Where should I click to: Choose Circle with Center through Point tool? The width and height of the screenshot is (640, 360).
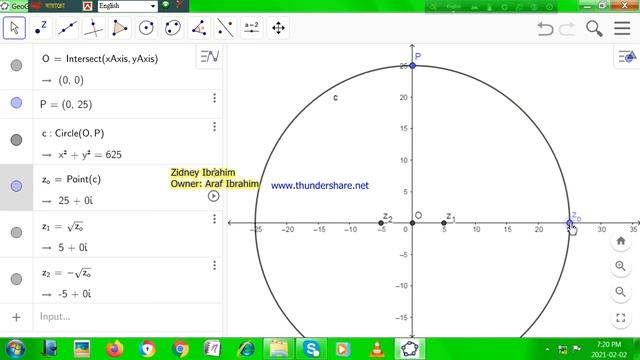point(146,28)
